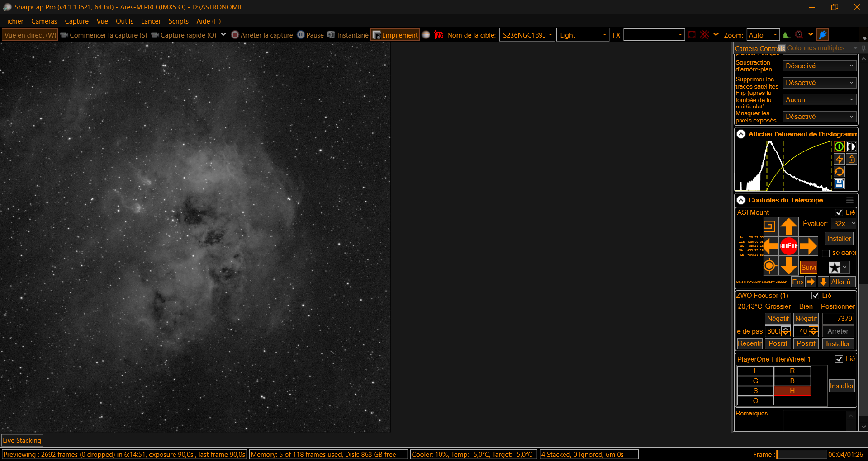
Task: Toggle the ASI Mount Lié checkbox
Action: (x=839, y=212)
